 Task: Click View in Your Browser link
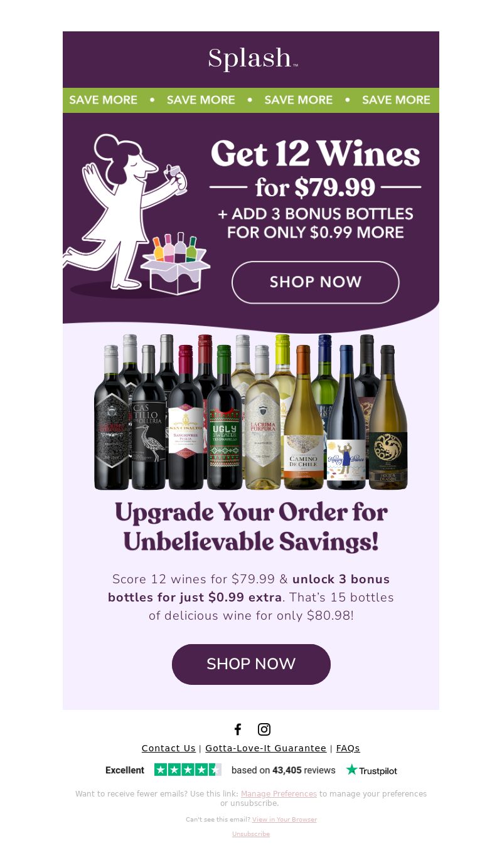[x=284, y=820]
